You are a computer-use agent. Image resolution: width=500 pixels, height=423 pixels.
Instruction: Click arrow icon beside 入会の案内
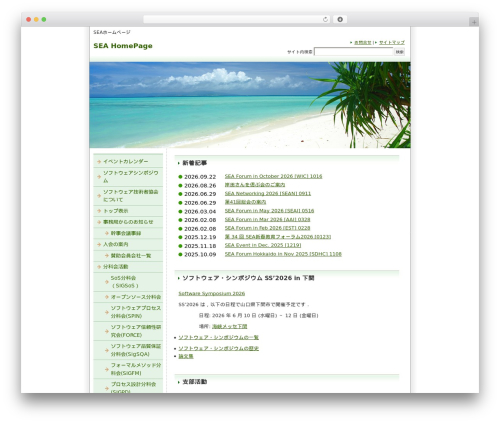(x=99, y=245)
